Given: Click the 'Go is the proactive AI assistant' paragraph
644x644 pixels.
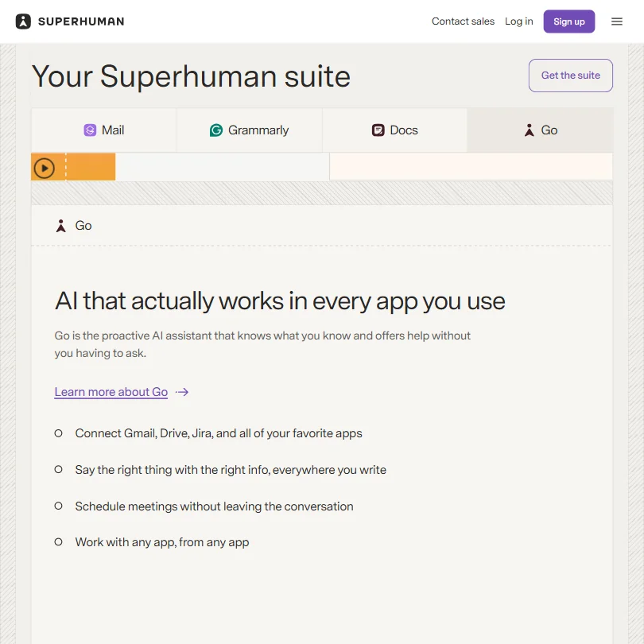Looking at the screenshot, I should pos(262,344).
